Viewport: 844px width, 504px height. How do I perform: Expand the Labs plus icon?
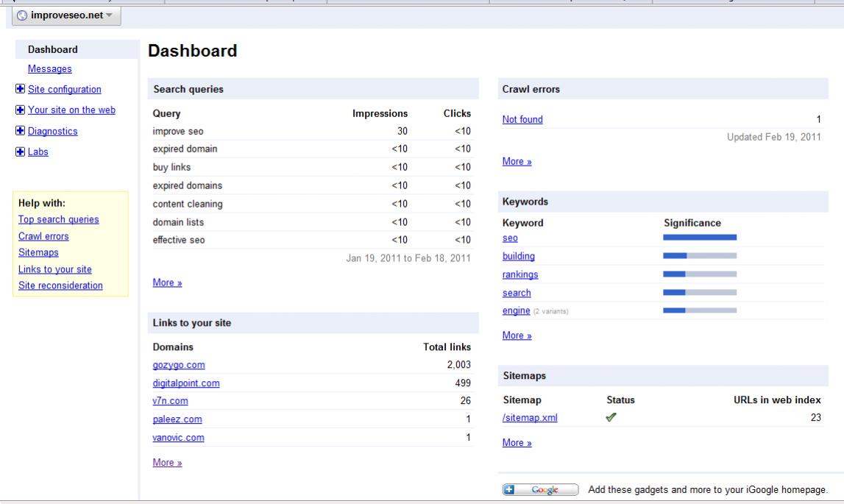(20, 152)
